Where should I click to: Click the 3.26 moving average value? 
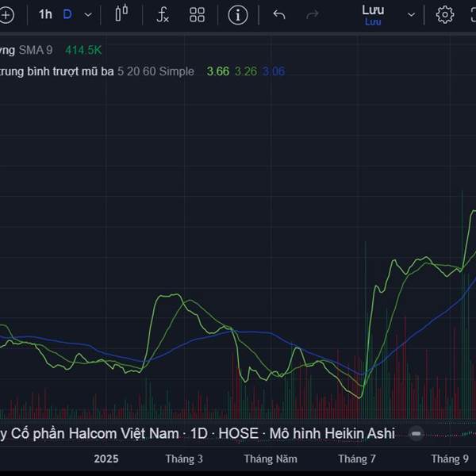point(246,71)
